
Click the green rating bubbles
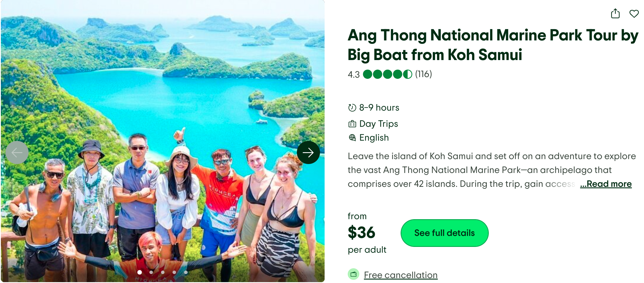(x=387, y=74)
